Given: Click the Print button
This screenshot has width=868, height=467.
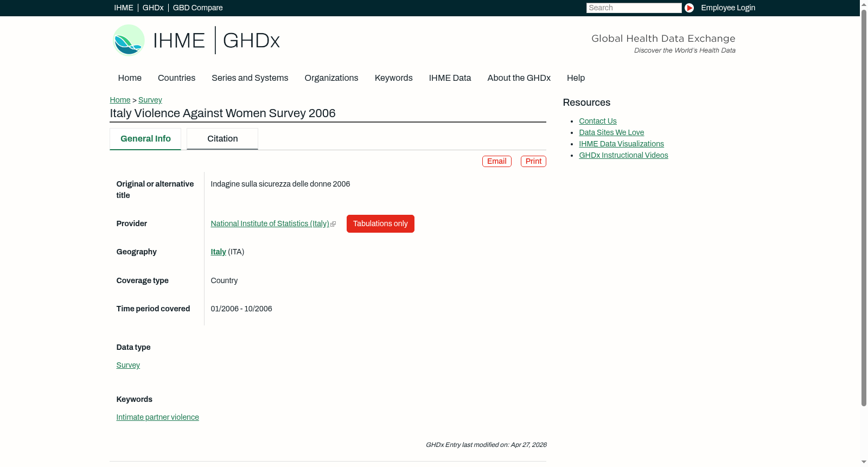Looking at the screenshot, I should point(533,161).
